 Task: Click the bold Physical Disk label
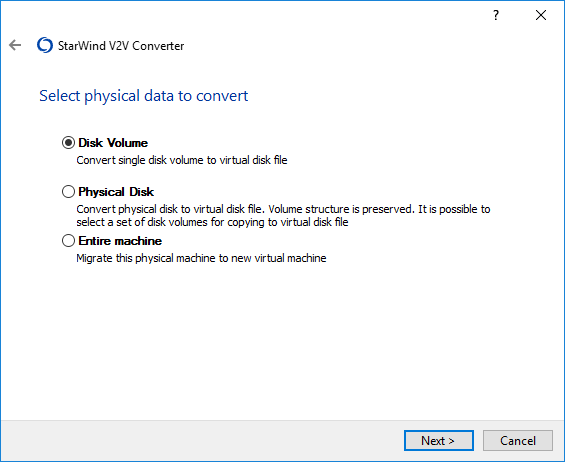coord(116,192)
